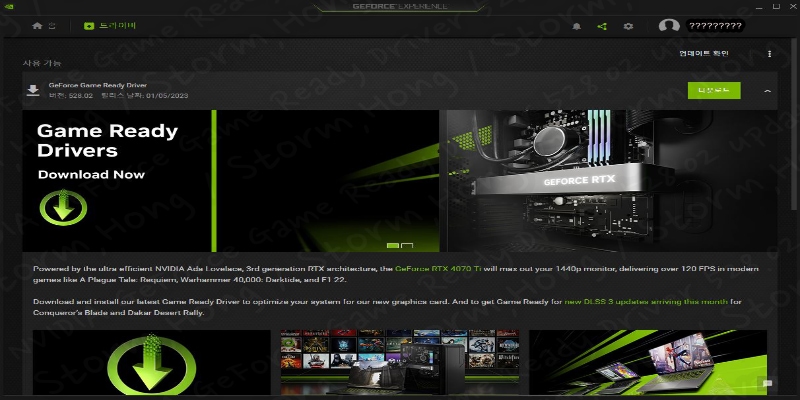800x400 pixels.
Task: Switch to the Drivers tab
Action: coord(110,26)
